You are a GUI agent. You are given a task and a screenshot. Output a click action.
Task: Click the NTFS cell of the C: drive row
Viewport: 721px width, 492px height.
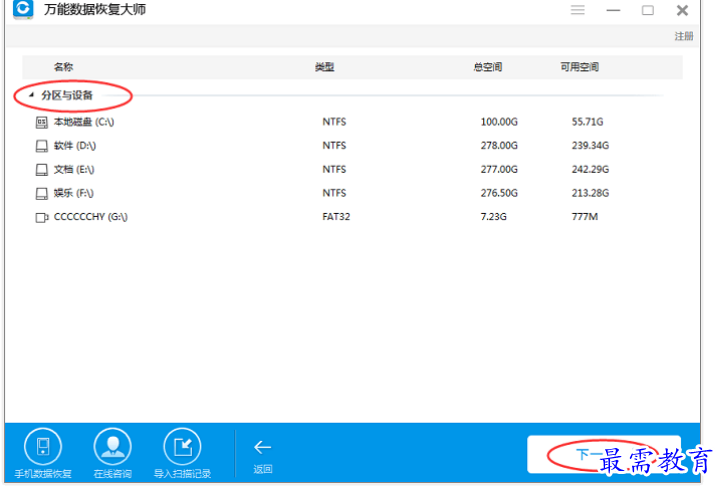click(x=334, y=122)
